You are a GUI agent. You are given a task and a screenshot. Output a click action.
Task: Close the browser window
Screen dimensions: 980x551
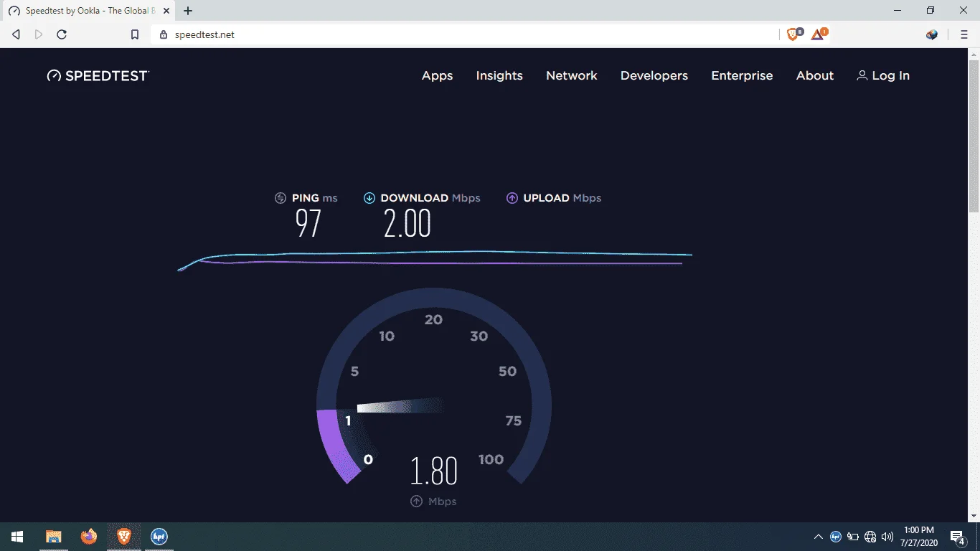point(963,11)
